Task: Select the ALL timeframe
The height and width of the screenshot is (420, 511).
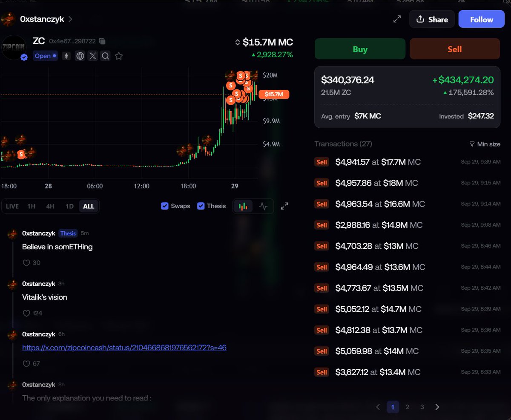Action: click(x=89, y=206)
